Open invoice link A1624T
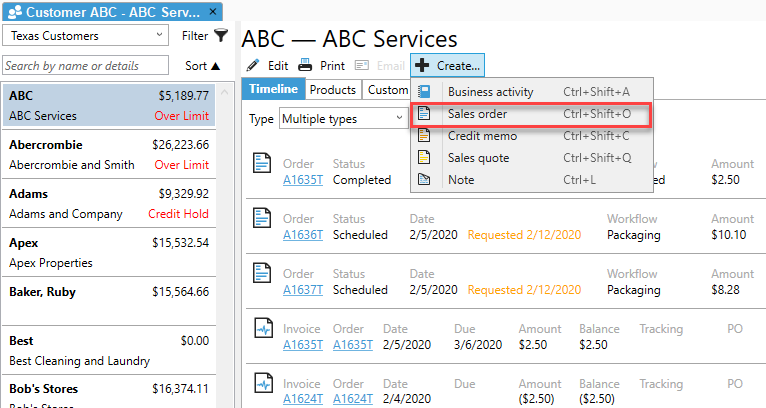 [x=303, y=399]
